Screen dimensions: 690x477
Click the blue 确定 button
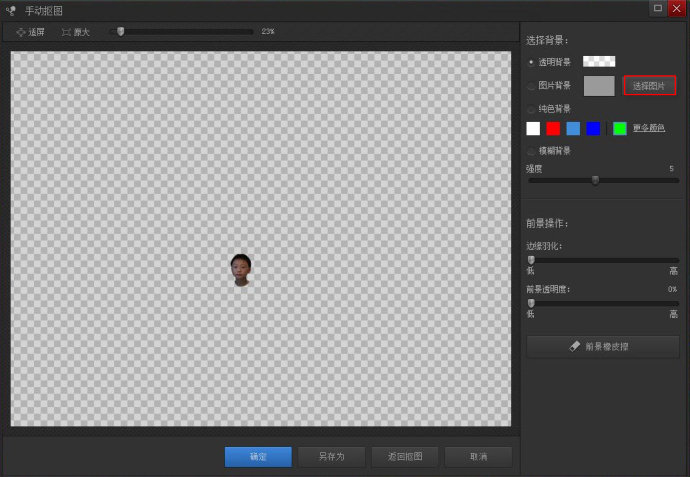click(x=258, y=457)
